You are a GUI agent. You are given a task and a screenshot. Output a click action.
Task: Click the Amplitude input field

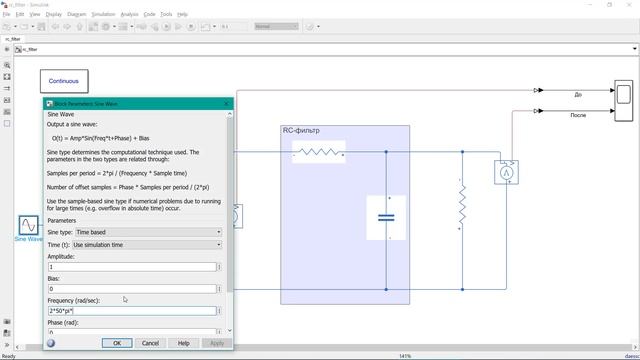pyautogui.click(x=132, y=267)
